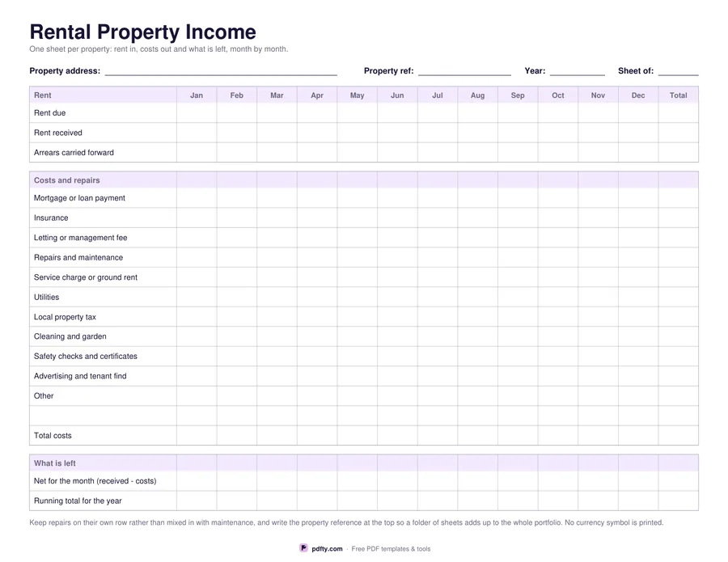Image resolution: width=728 pixels, height=562 pixels.
Task: Click the 'Apr' column header
Action: (x=317, y=95)
